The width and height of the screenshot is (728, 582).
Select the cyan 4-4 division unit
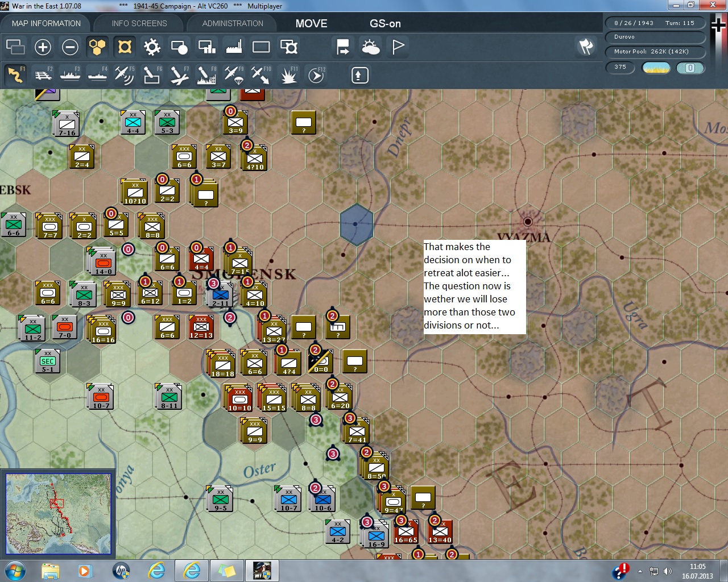point(133,123)
